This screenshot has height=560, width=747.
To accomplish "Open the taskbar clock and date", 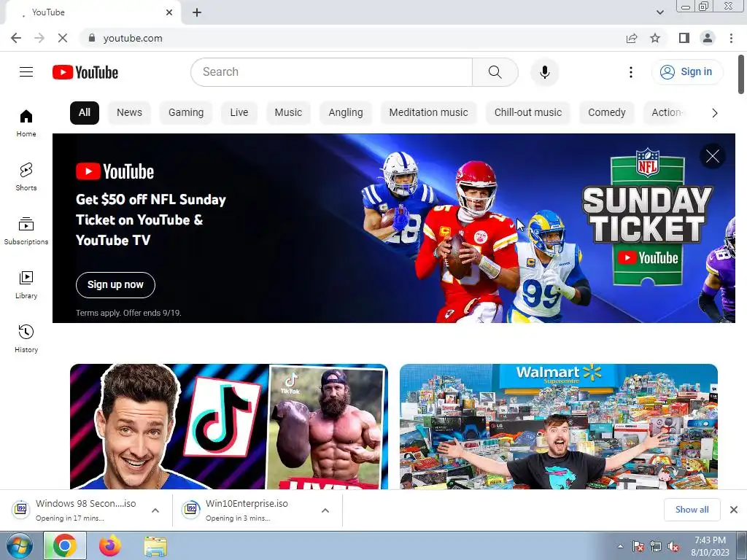I will [x=710, y=546].
